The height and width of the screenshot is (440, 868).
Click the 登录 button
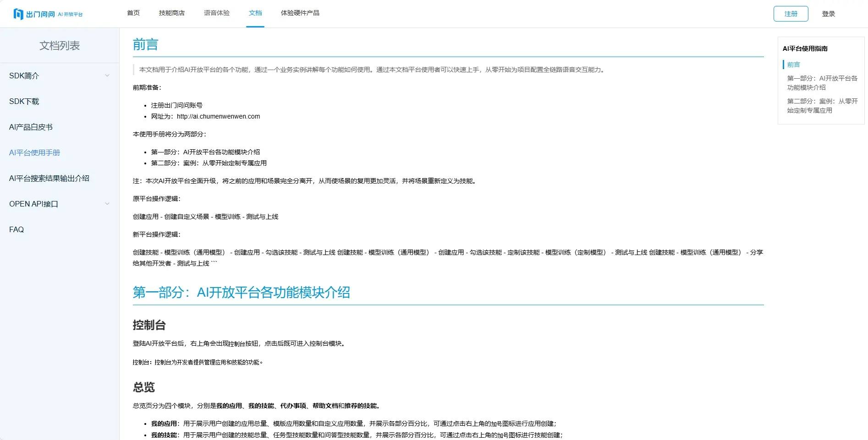(829, 14)
